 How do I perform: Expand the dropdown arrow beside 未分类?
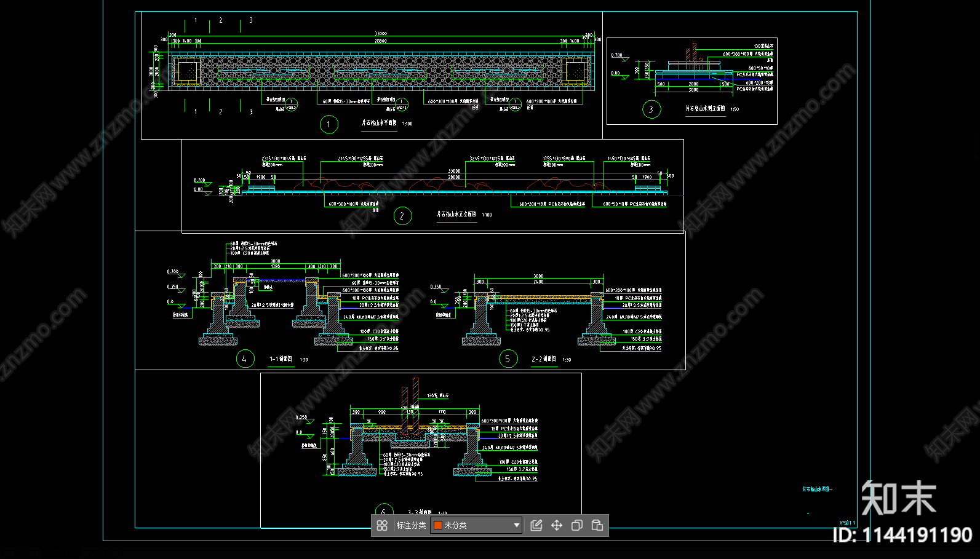(516, 525)
